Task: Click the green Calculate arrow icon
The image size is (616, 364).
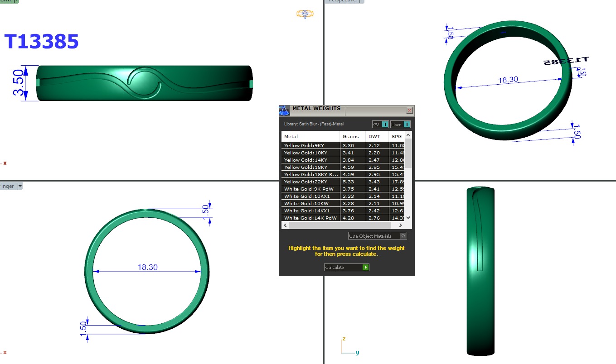Action: 366,268
